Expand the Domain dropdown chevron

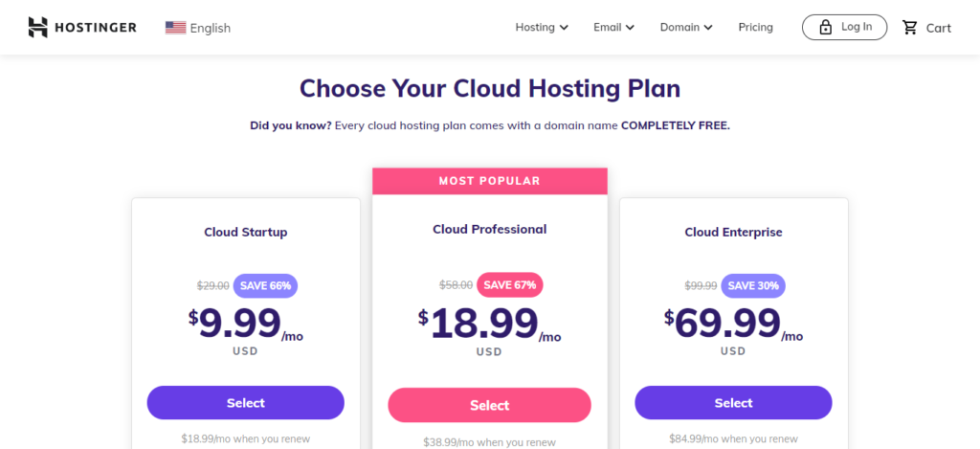pyautogui.click(x=708, y=28)
